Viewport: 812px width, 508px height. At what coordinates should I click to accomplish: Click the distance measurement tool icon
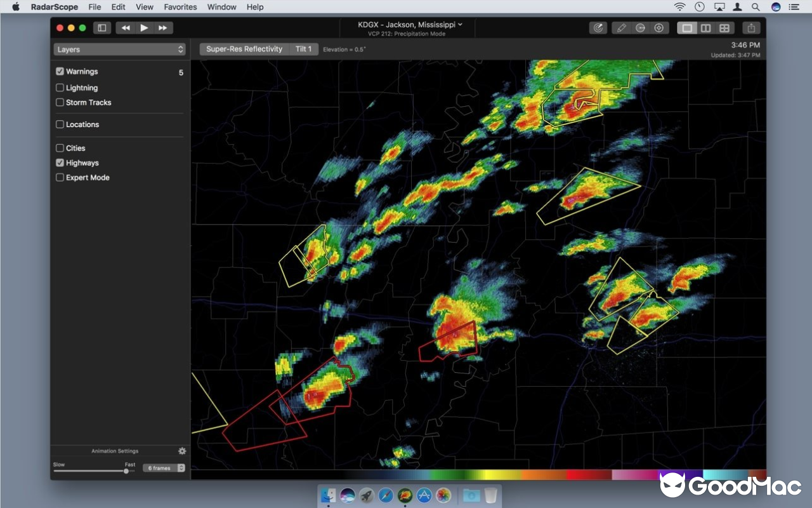(641, 28)
